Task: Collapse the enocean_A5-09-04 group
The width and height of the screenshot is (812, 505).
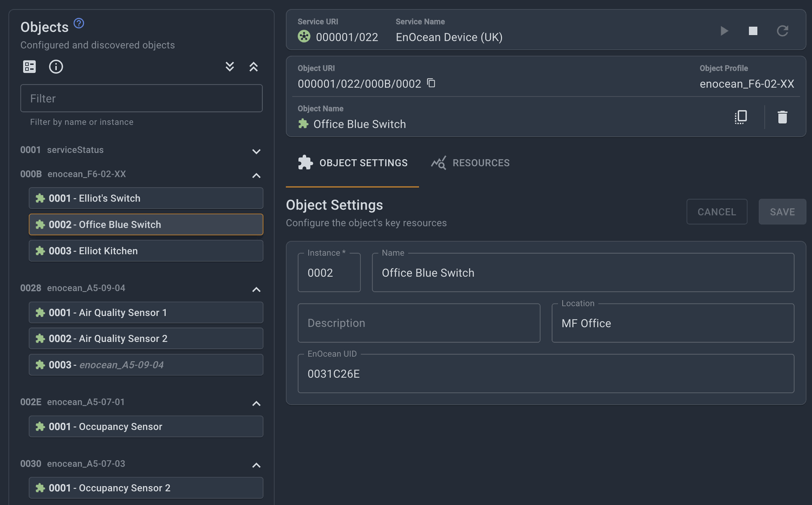Action: coord(256,290)
